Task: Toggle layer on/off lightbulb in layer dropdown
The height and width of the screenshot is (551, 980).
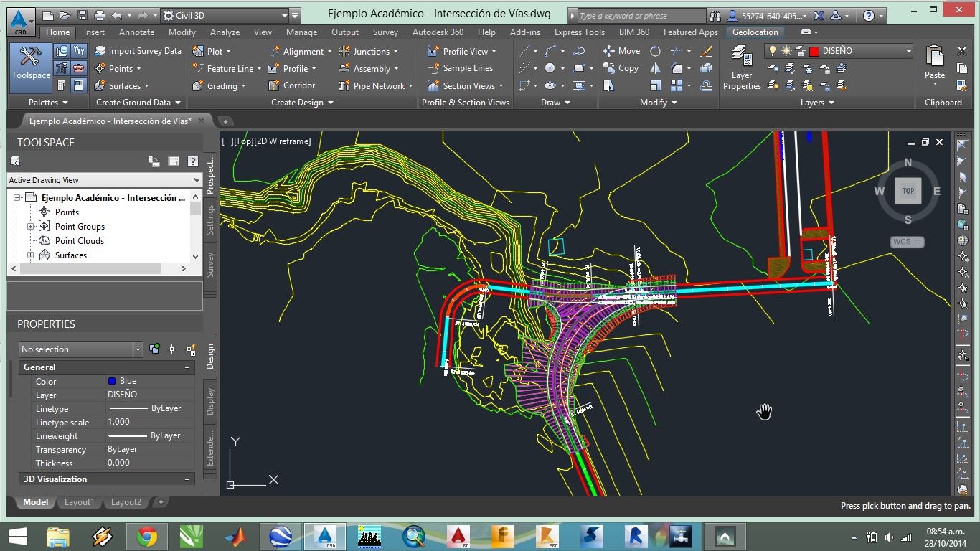Action: click(x=773, y=51)
